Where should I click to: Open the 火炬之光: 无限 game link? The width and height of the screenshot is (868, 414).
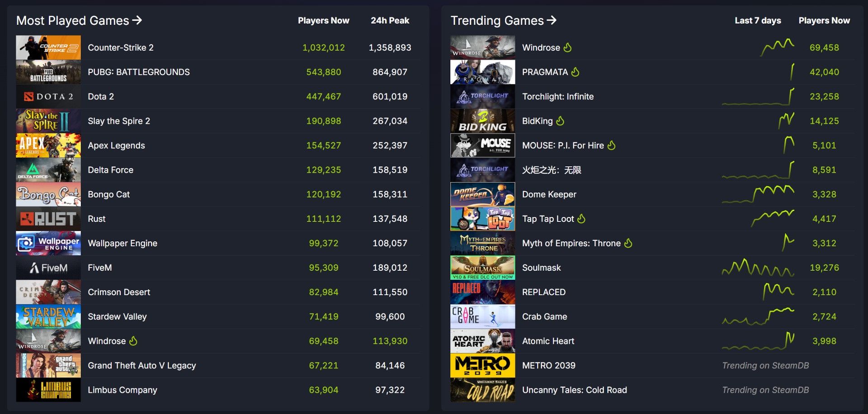coord(552,170)
